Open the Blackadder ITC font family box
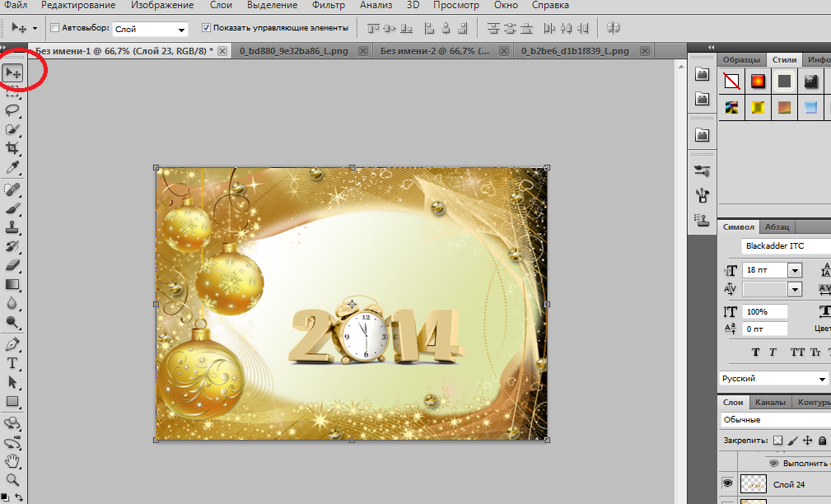Screen dimensions: 831x504 (x=786, y=246)
